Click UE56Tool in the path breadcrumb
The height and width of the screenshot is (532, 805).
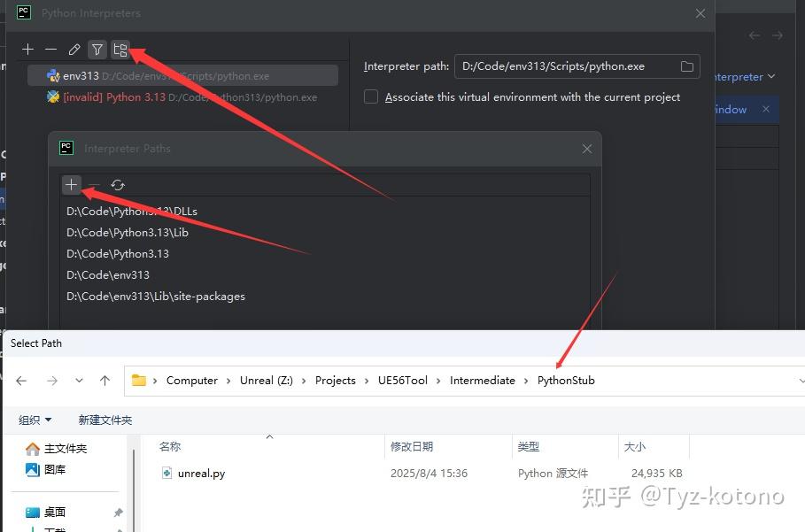[x=403, y=380]
